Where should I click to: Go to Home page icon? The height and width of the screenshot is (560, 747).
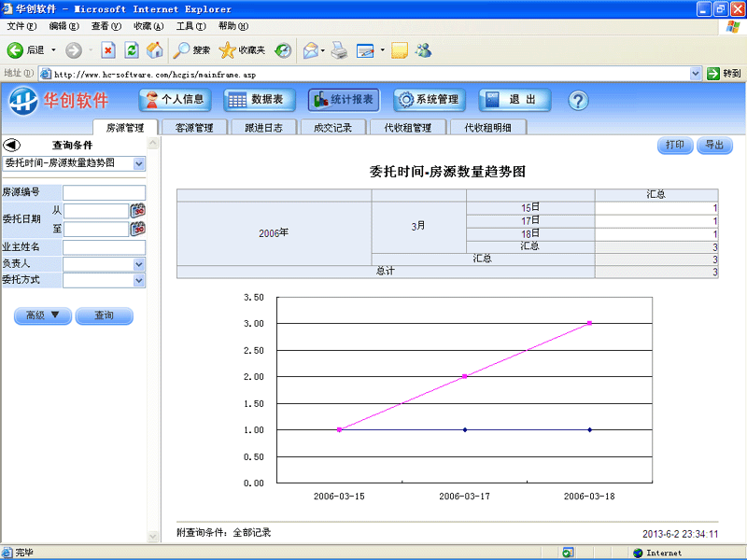click(x=154, y=50)
